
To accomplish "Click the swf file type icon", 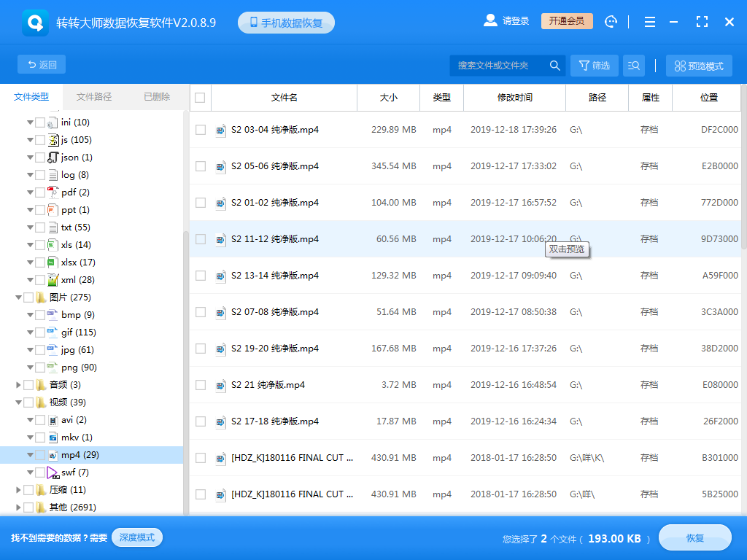I will 53,472.
